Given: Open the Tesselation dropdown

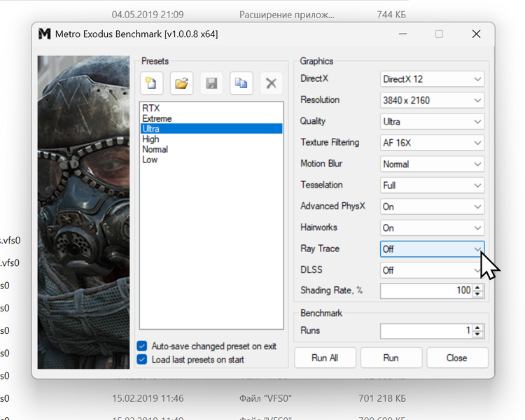Looking at the screenshot, I should click(432, 185).
